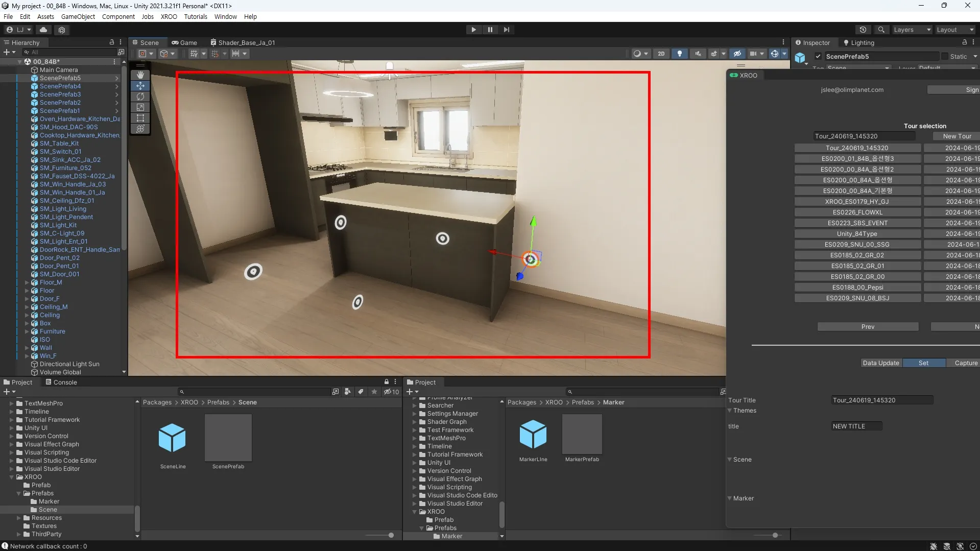Expand the Floor_M hierarchy item

(x=27, y=282)
